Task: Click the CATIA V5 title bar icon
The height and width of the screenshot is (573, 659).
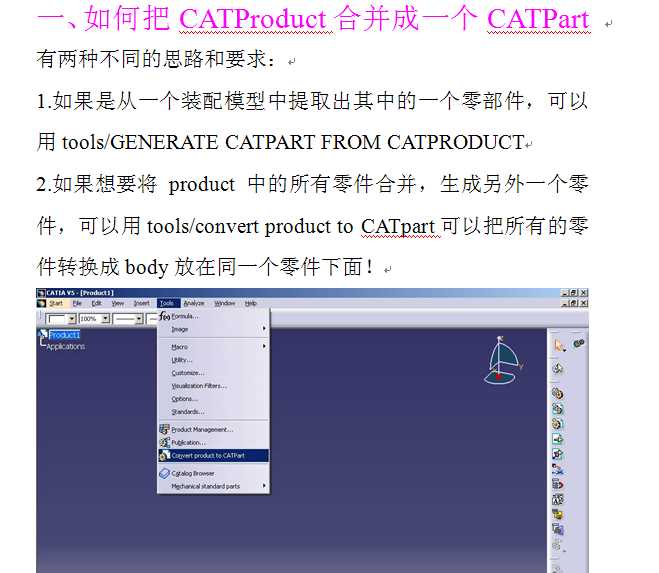Action: click(x=41, y=293)
